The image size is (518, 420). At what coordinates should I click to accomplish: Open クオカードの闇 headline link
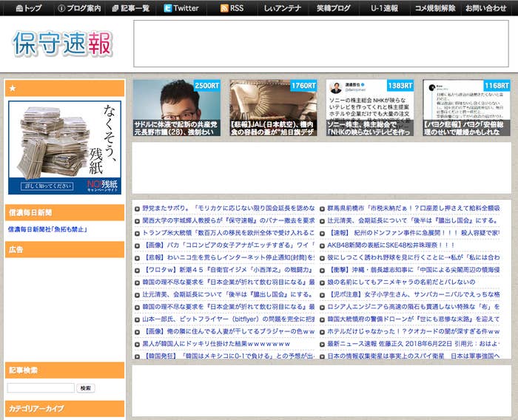pos(413,331)
